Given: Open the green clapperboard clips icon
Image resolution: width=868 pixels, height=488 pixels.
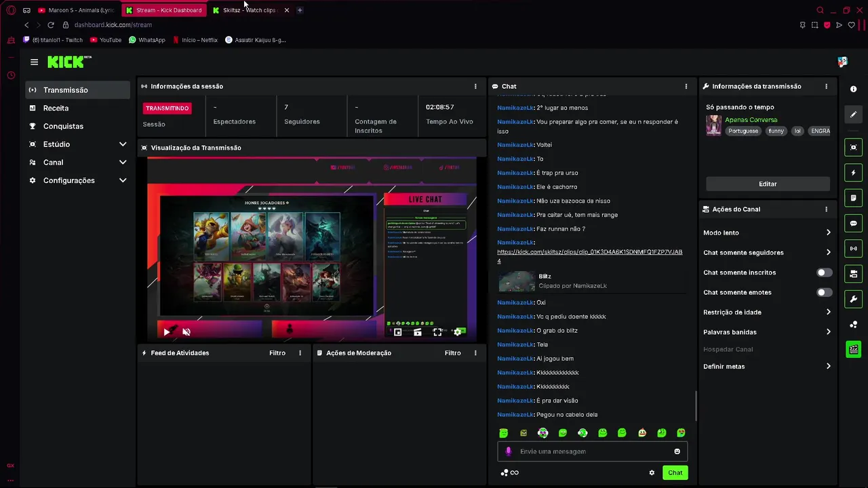Looking at the screenshot, I should pyautogui.click(x=853, y=350).
